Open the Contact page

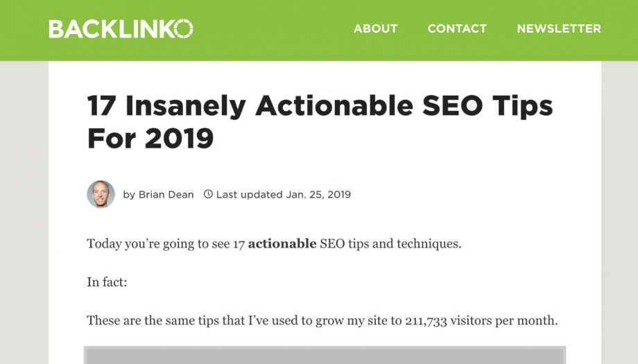(457, 28)
